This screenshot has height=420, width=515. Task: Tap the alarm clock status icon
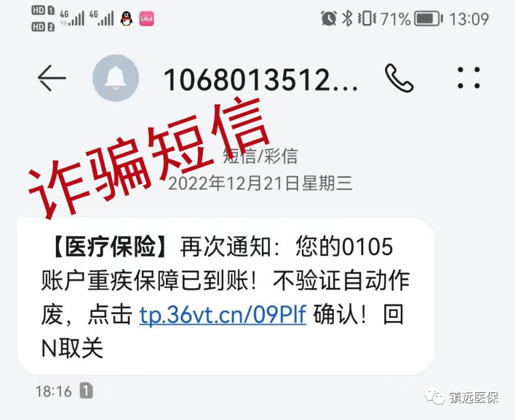[x=329, y=18]
